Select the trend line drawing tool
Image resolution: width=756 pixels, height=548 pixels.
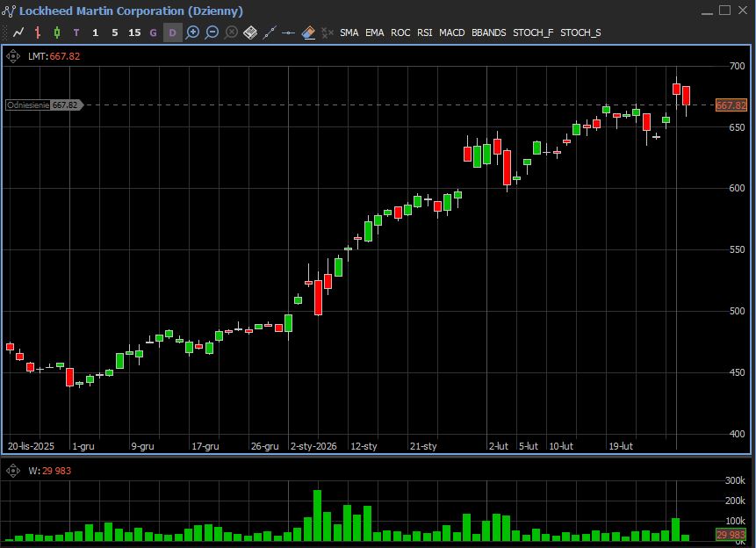pyautogui.click(x=270, y=32)
